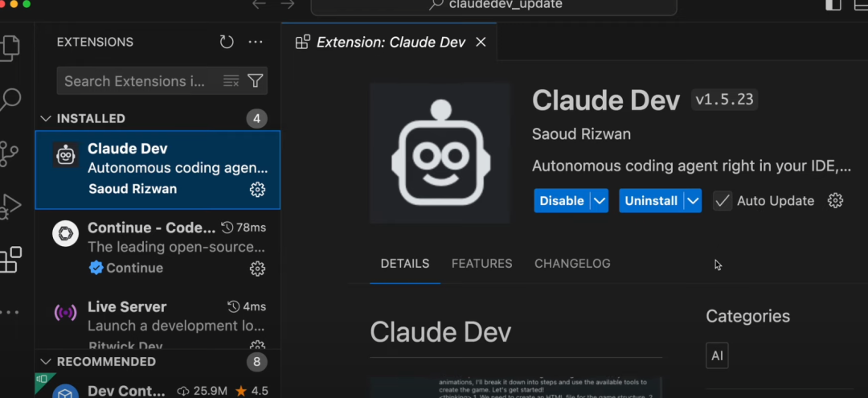Screen dimensions: 868x398
Task: Click the Dev Containers 4.5 star rating
Action: pos(252,391)
